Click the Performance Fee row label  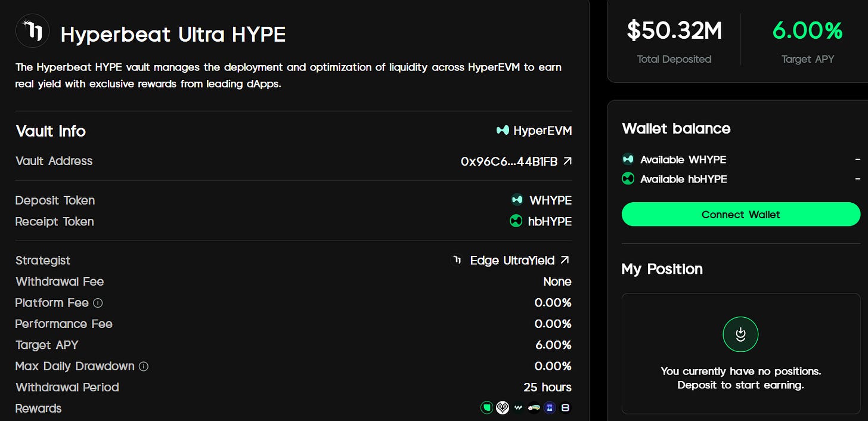point(64,324)
